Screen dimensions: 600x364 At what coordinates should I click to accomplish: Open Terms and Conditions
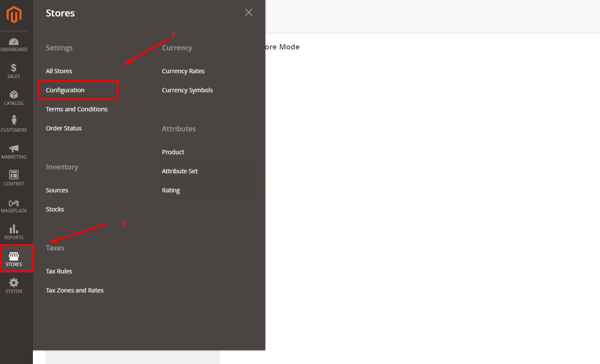[x=77, y=109]
